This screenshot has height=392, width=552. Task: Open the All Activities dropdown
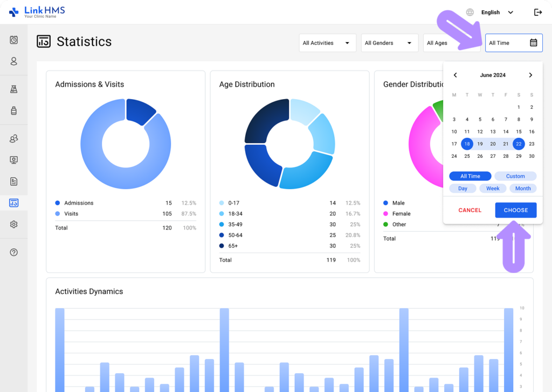[x=327, y=43]
